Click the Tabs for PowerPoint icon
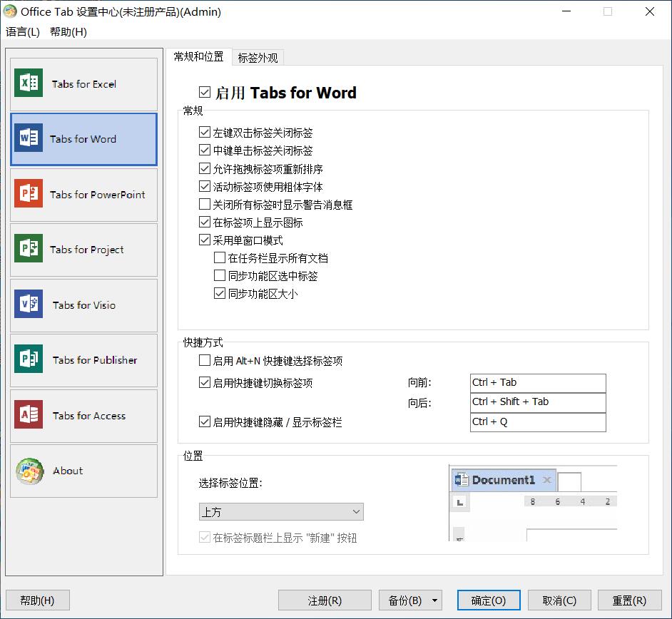Image resolution: width=672 pixels, height=619 pixels. (x=29, y=194)
